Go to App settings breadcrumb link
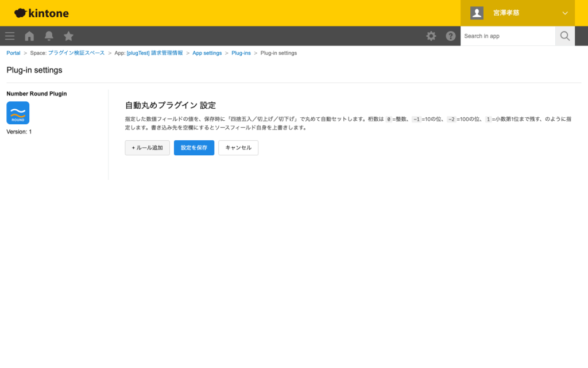This screenshot has width=588, height=368. click(x=207, y=52)
